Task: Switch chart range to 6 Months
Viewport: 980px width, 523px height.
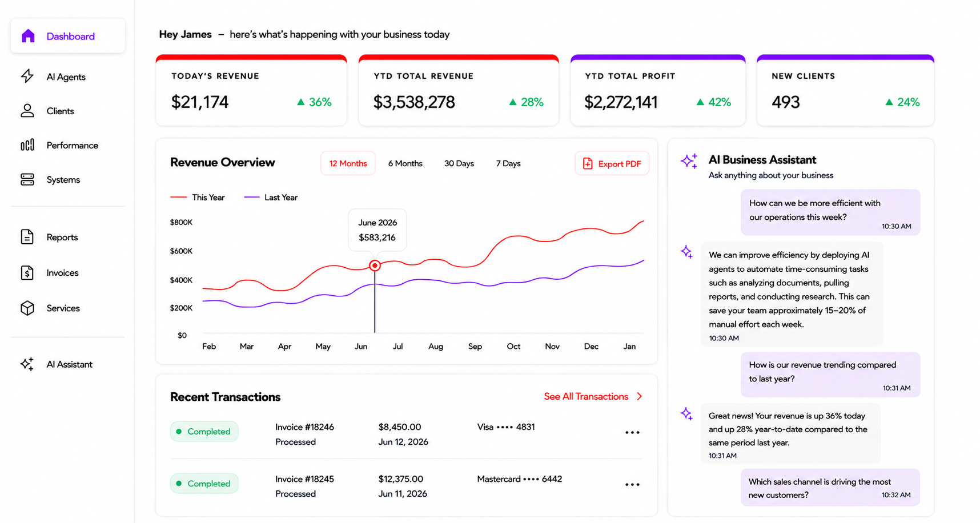Action: click(x=405, y=163)
